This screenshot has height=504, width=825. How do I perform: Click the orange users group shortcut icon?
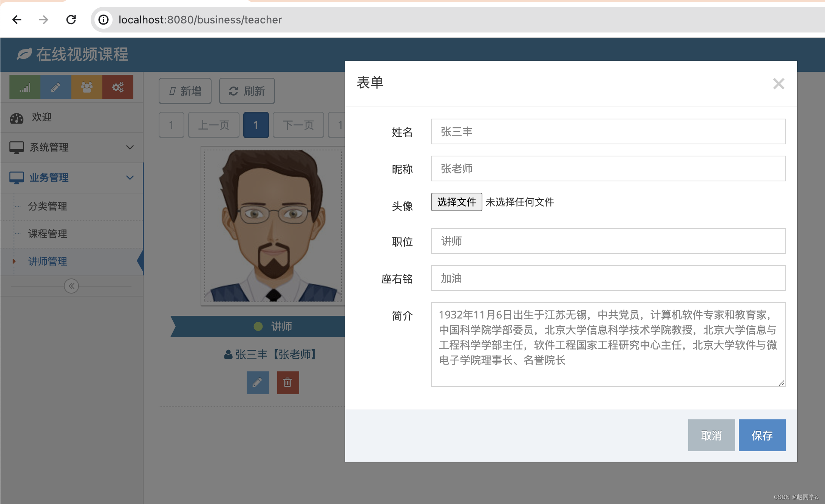click(87, 87)
